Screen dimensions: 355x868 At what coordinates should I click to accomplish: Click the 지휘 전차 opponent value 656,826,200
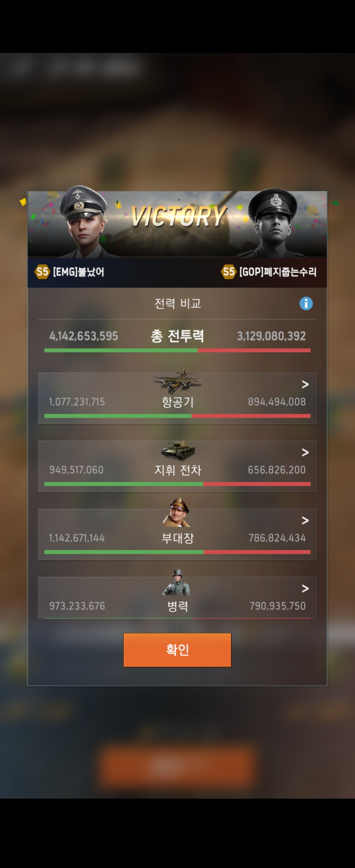[x=276, y=470]
